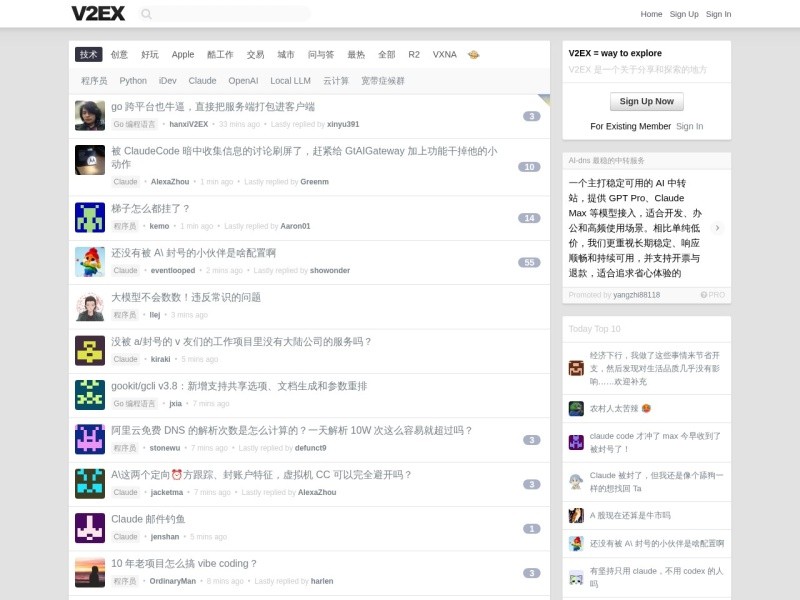Click the Sign Up Now button
The image size is (800, 600).
(x=646, y=102)
